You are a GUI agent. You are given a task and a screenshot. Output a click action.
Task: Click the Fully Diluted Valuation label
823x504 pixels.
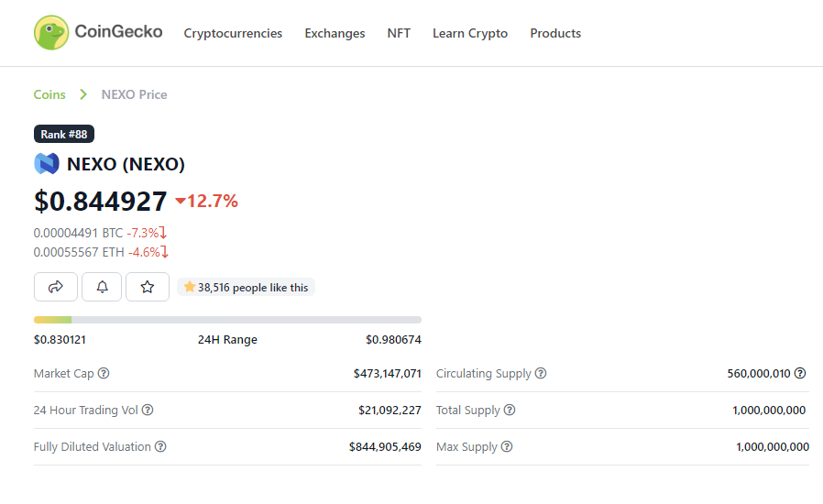(93, 447)
